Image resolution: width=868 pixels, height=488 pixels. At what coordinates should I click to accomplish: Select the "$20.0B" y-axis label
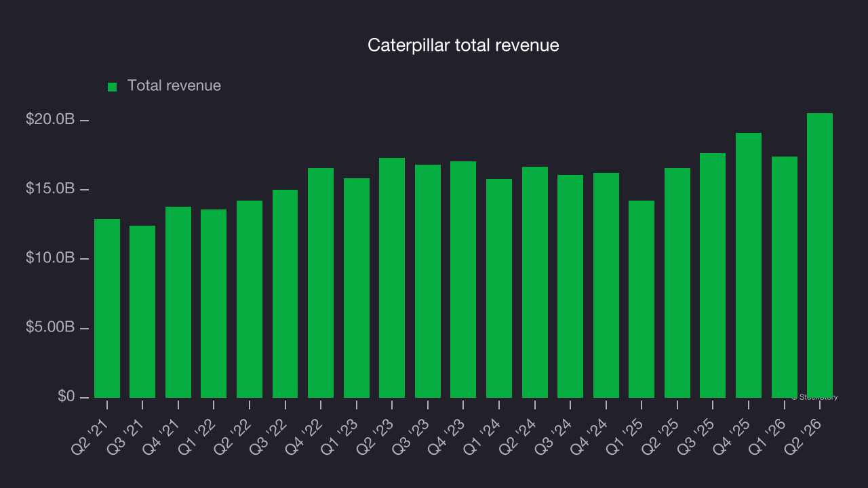(x=49, y=119)
